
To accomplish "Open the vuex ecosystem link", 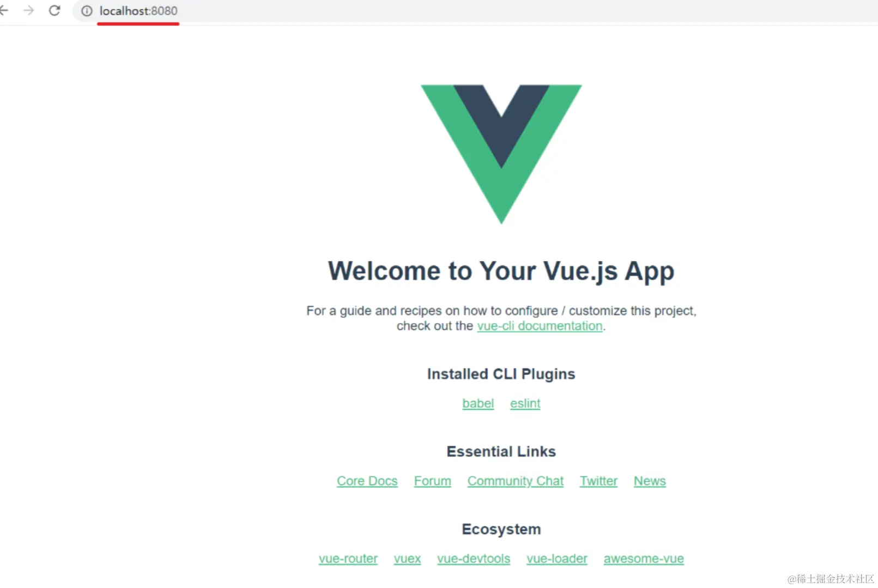I will pos(407,559).
